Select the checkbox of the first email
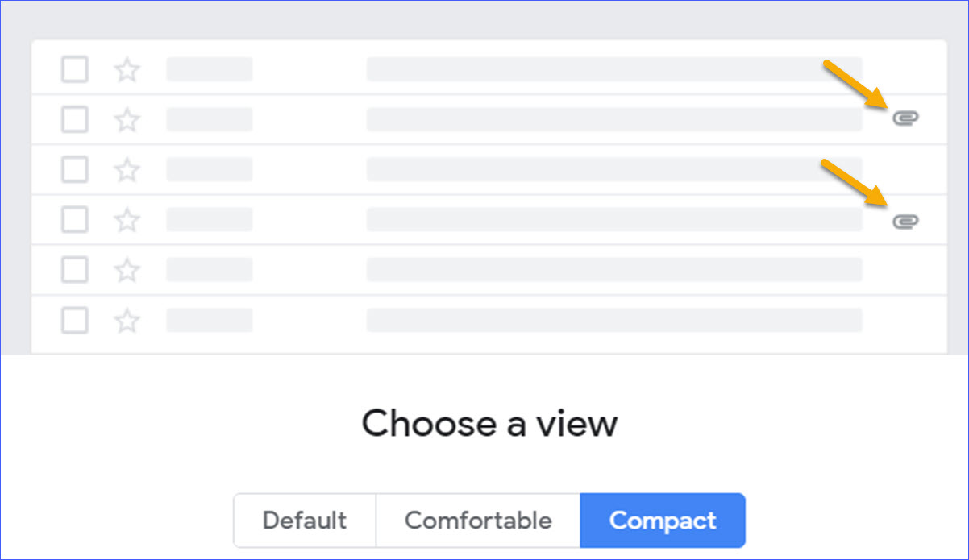This screenshot has width=969, height=560. click(74, 69)
